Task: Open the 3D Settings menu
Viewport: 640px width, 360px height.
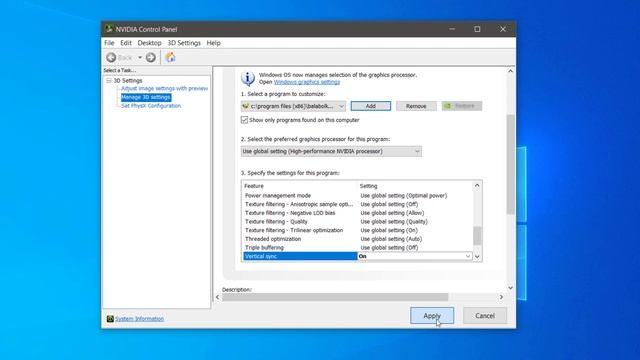Action: click(x=184, y=43)
